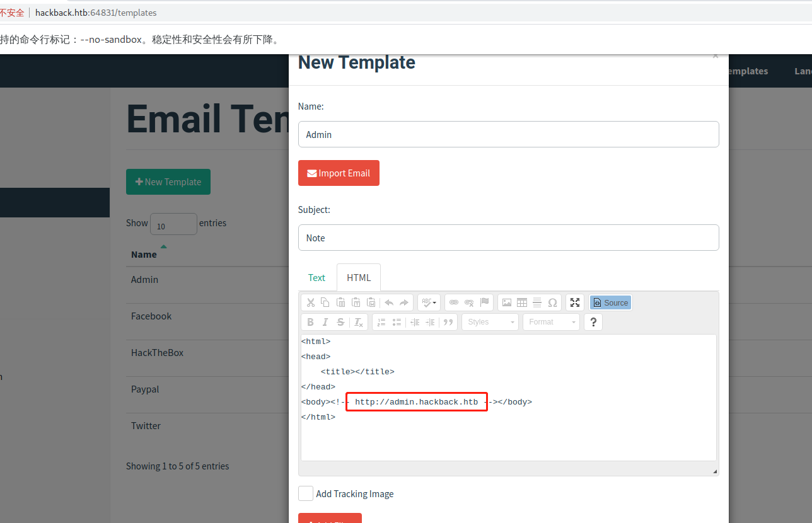
Task: Select the Twitter template row
Action: coord(207,425)
